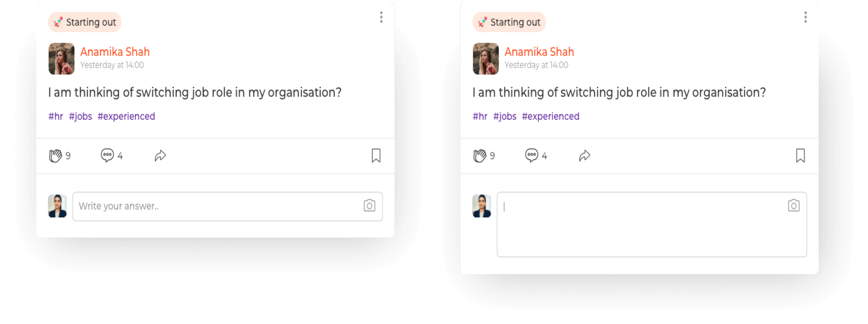Image resolution: width=868 pixels, height=324 pixels.
Task: Bookmark the post in left card
Action: (x=376, y=155)
